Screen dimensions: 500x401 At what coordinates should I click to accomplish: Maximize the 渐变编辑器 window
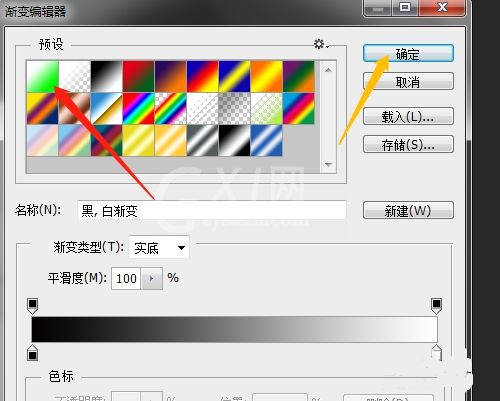pyautogui.click(x=405, y=8)
